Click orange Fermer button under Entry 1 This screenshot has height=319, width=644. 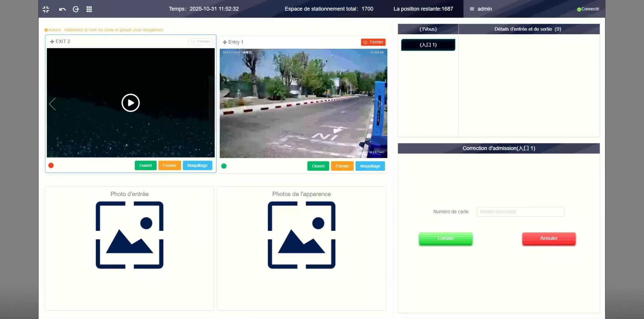(x=342, y=166)
